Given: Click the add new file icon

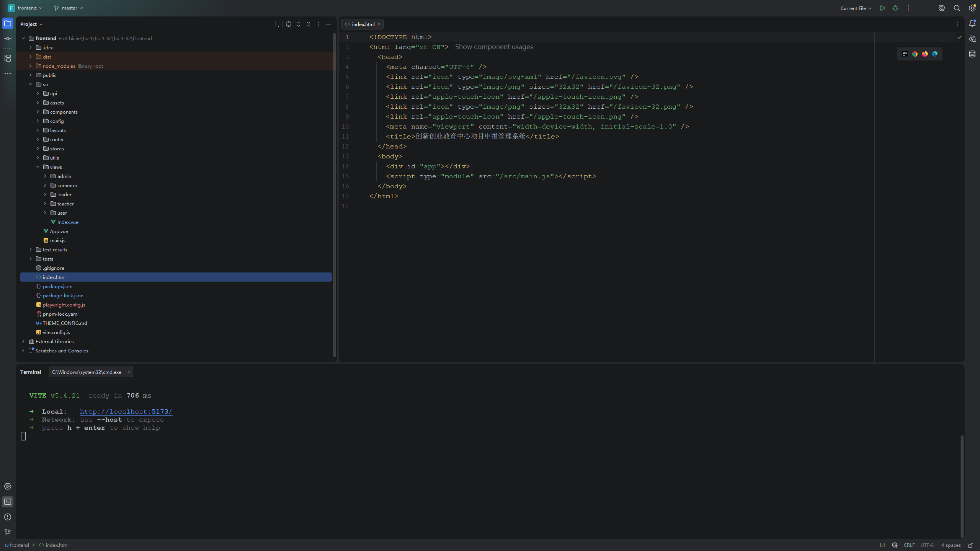Looking at the screenshot, I should (276, 24).
